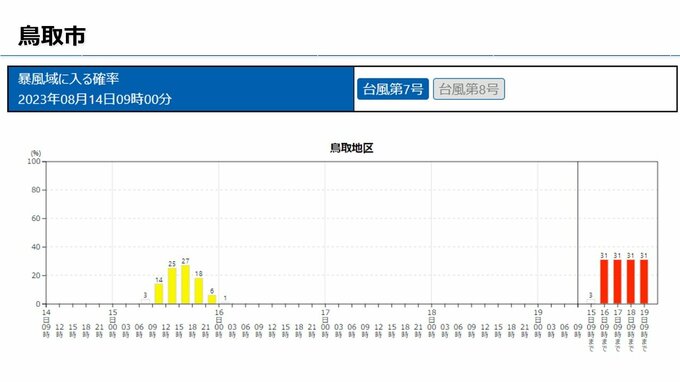Click the 19日00時 label on the time axis
The image size is (680, 382).
(538, 323)
